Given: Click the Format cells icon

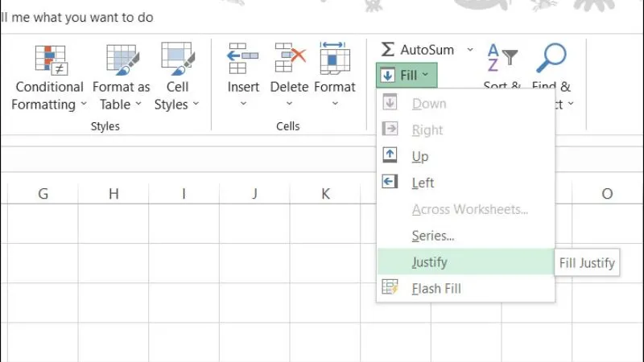Looking at the screenshot, I should tap(335, 59).
